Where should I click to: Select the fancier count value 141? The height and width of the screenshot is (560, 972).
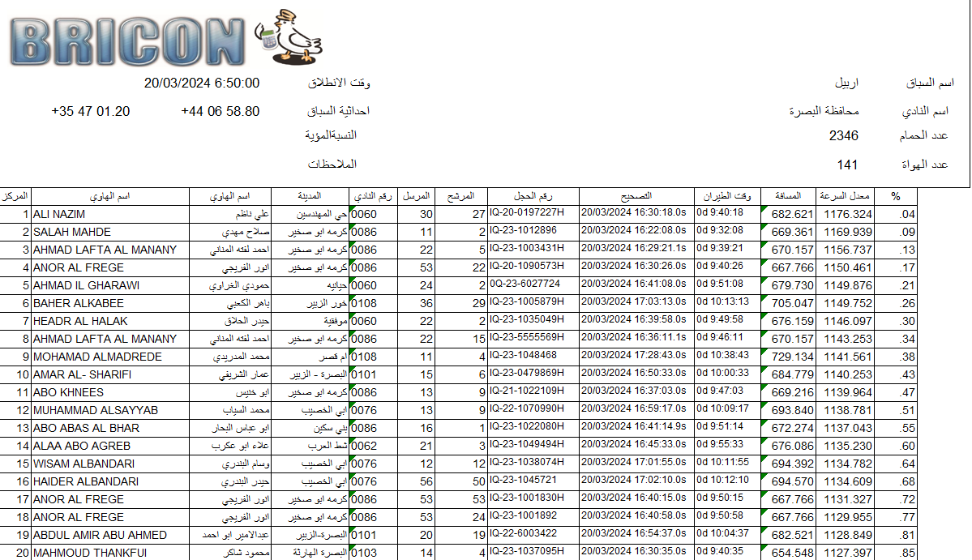coord(847,165)
